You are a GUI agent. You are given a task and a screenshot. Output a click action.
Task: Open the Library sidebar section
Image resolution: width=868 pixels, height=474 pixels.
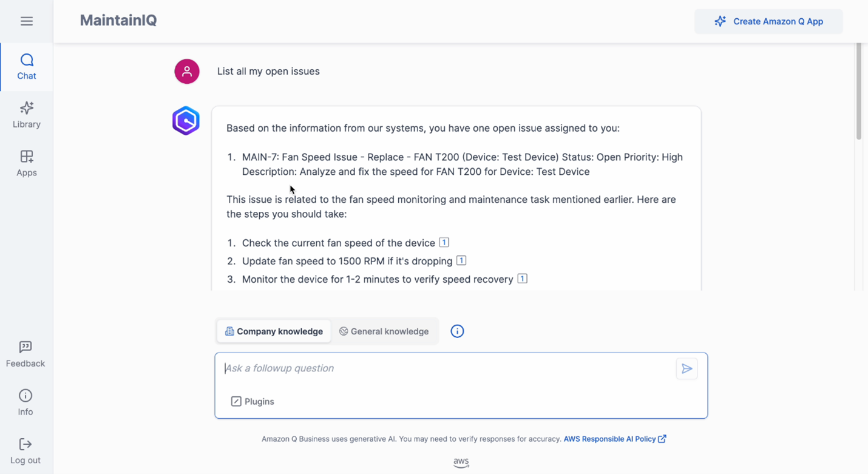coord(27,115)
